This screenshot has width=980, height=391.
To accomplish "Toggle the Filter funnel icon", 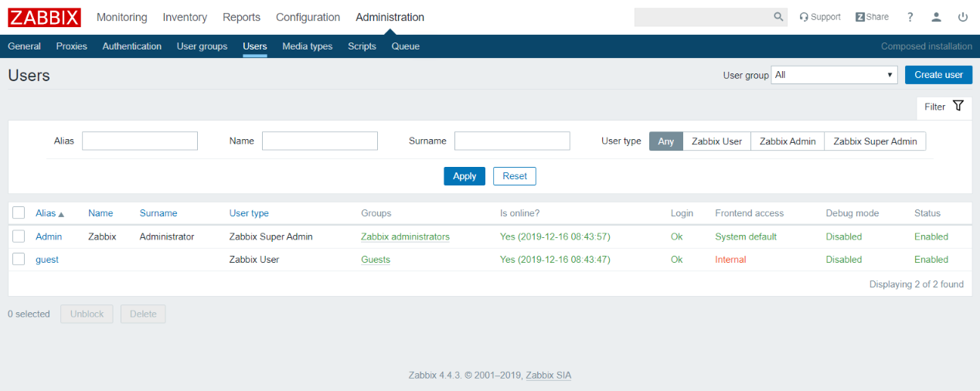I will coord(958,106).
